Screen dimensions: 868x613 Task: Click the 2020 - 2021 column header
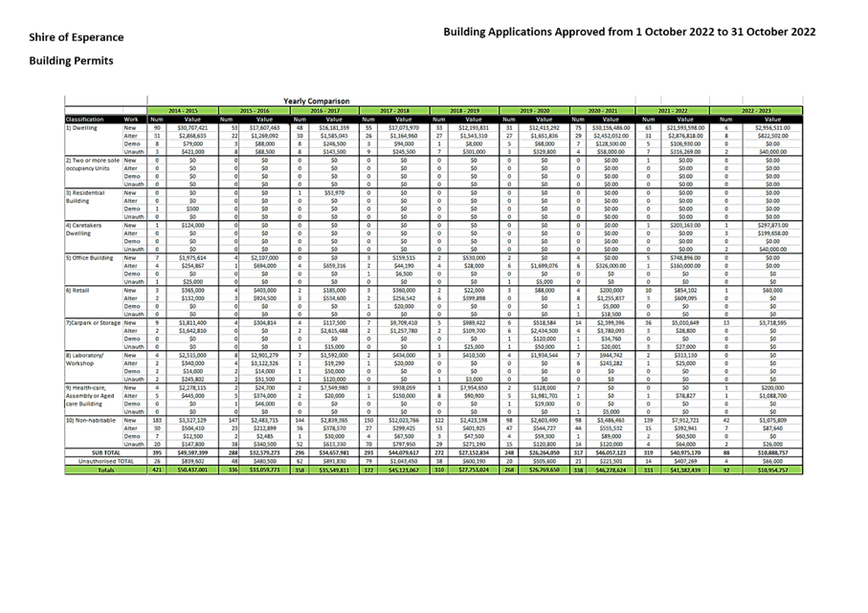(x=605, y=111)
